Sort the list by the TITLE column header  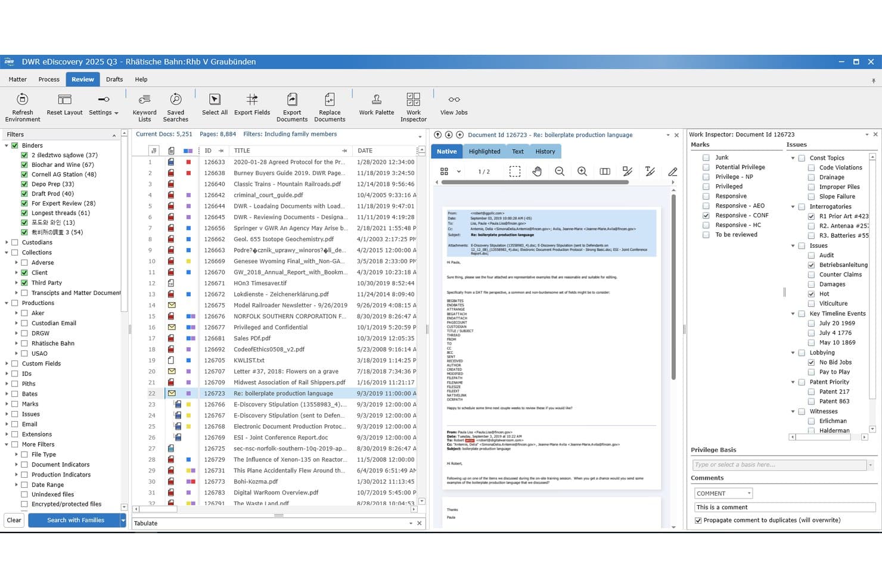point(290,151)
